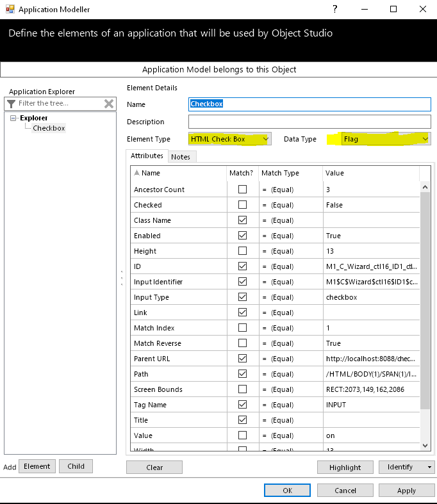Uncheck Match for Input Identifier
This screenshot has height=504, width=437.
click(x=242, y=282)
